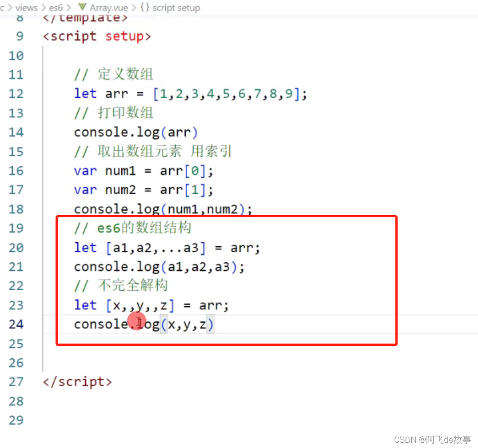Click the 'es6' breadcrumb folder
Image resolution: width=478 pixels, height=448 pixels.
(56, 8)
